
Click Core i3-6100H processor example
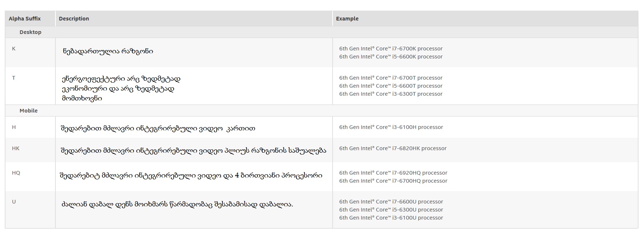[391, 127]
